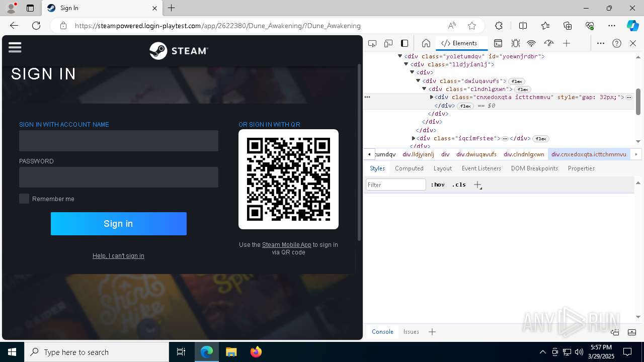Switch to the Computed tab
This screenshot has width=644, height=362.
409,168
